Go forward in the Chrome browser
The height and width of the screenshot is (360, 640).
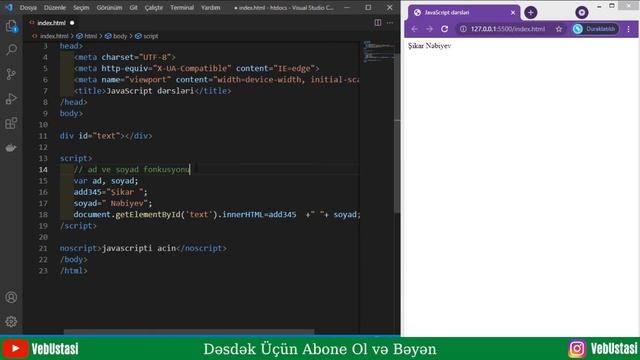pyautogui.click(x=429, y=29)
